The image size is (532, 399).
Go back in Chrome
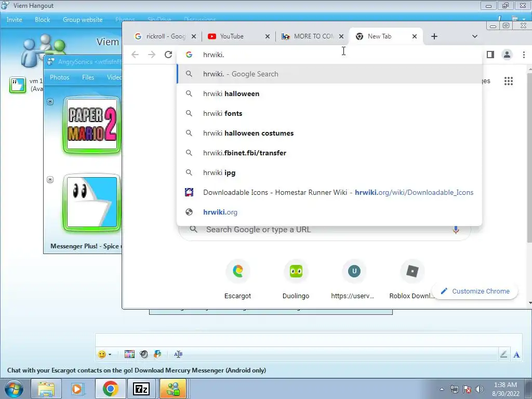(135, 55)
